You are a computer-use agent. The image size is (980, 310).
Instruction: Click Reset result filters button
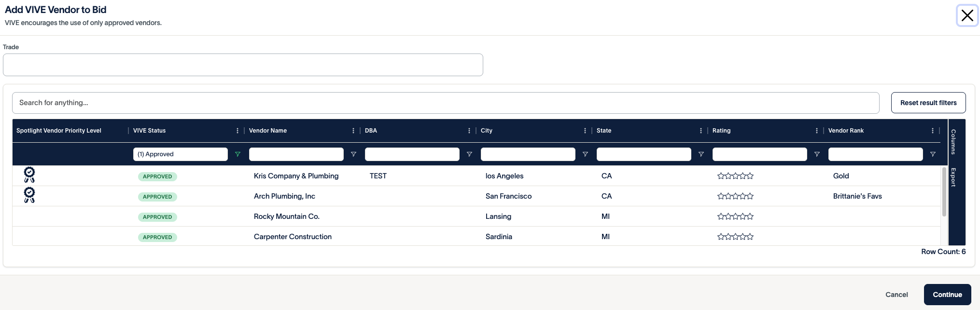(928, 103)
